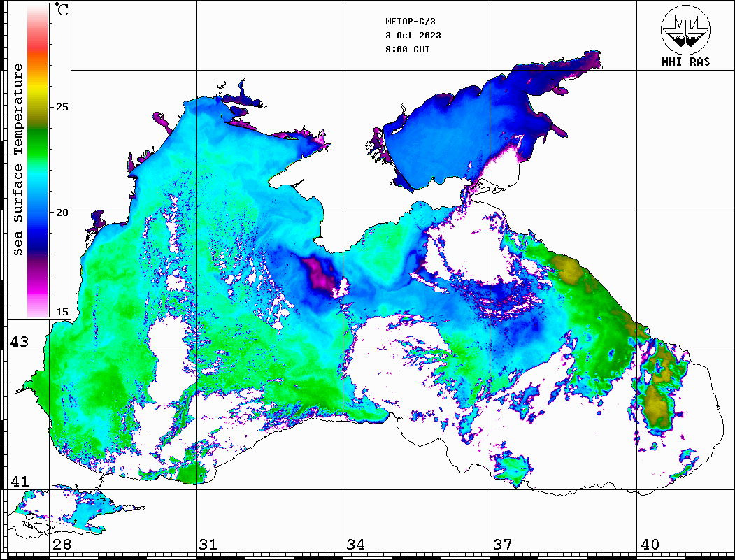
Task: Click latitude label '41'
Action: 20,481
